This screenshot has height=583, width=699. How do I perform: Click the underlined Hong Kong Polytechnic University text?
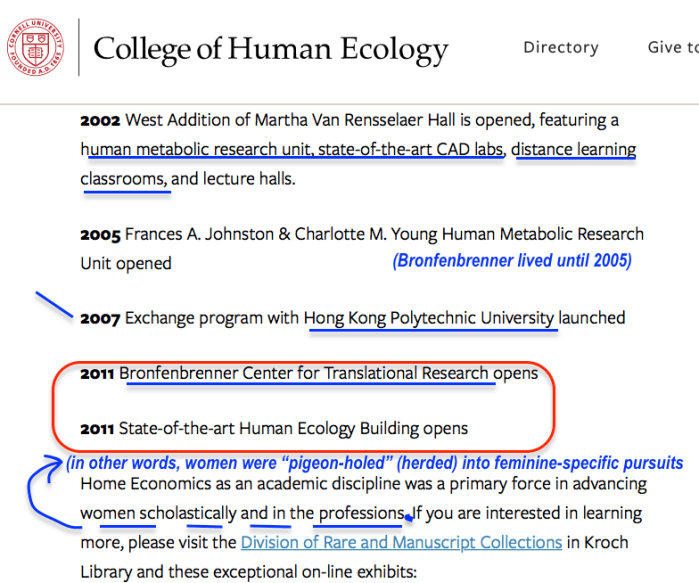(429, 318)
